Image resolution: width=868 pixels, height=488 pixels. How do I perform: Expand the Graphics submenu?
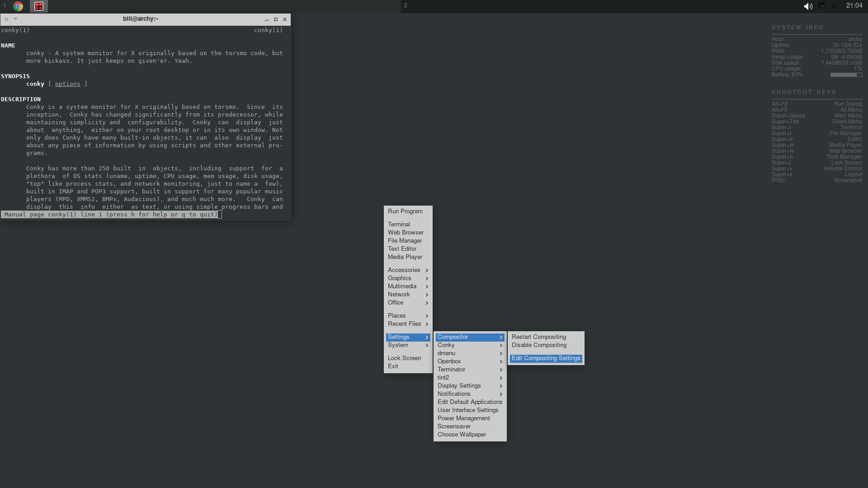pos(408,278)
